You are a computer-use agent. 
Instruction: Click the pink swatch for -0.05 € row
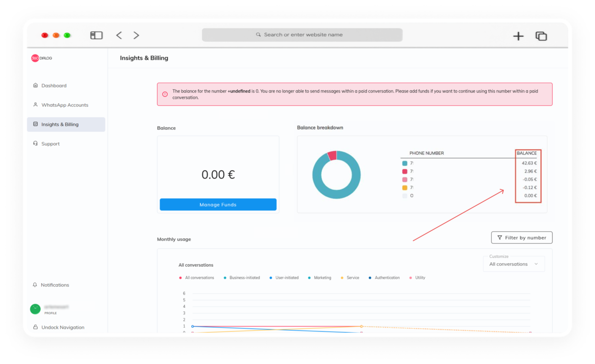coord(405,180)
